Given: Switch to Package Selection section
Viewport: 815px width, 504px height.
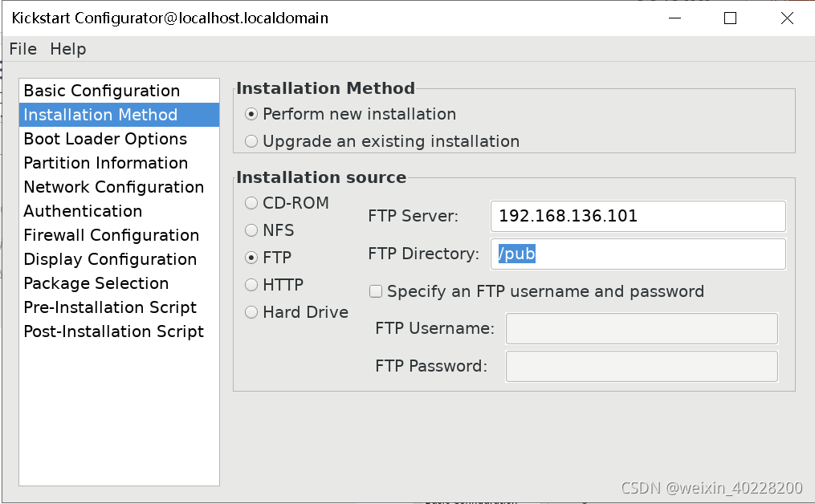Looking at the screenshot, I should [96, 283].
